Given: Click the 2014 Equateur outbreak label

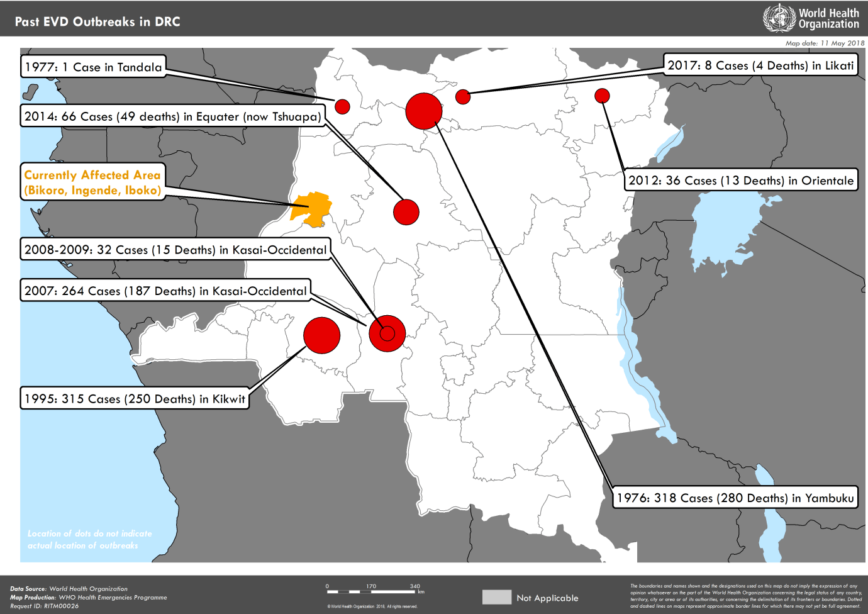Looking at the screenshot, I should [173, 116].
